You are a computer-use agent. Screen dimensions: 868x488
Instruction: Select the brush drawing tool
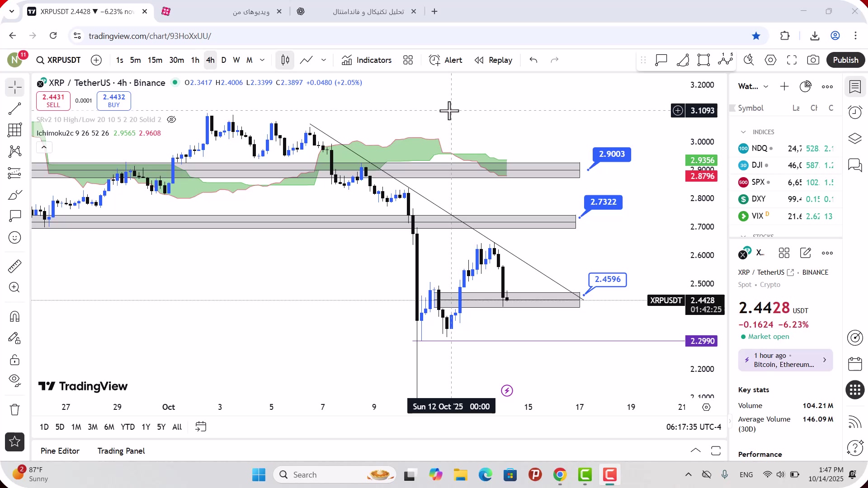tap(14, 195)
